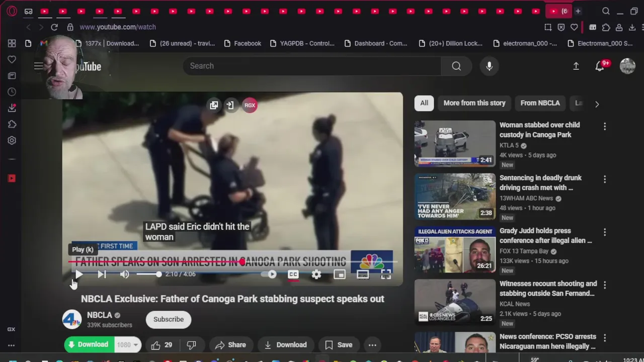This screenshot has width=644, height=362.
Task: Like the video thumbs up
Action: click(x=162, y=345)
